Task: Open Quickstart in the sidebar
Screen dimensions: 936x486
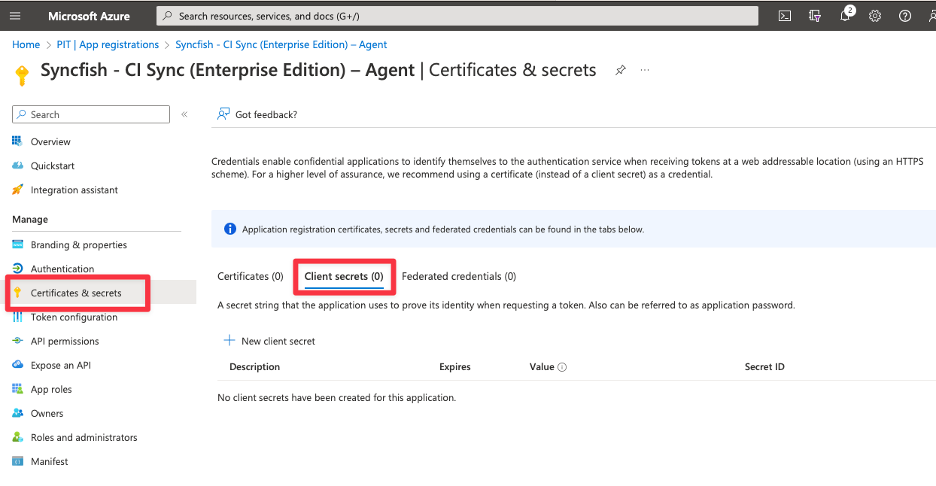Action: pos(53,165)
